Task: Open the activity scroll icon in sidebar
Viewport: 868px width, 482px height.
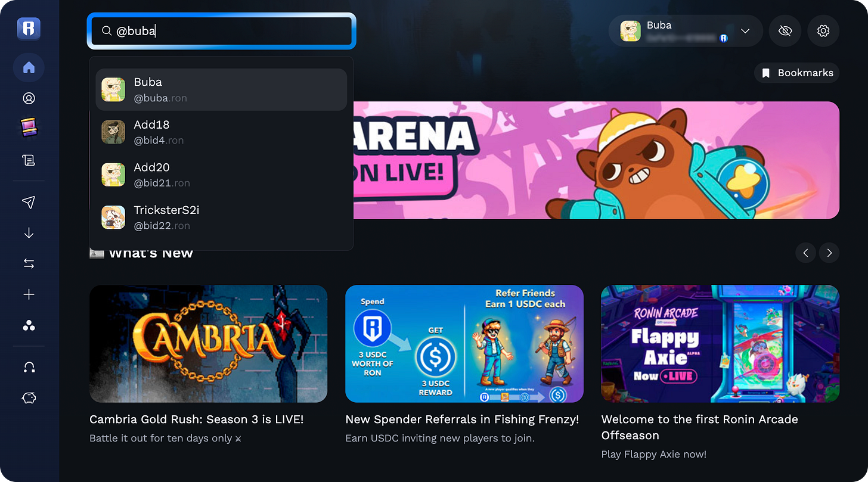Action: (x=29, y=160)
